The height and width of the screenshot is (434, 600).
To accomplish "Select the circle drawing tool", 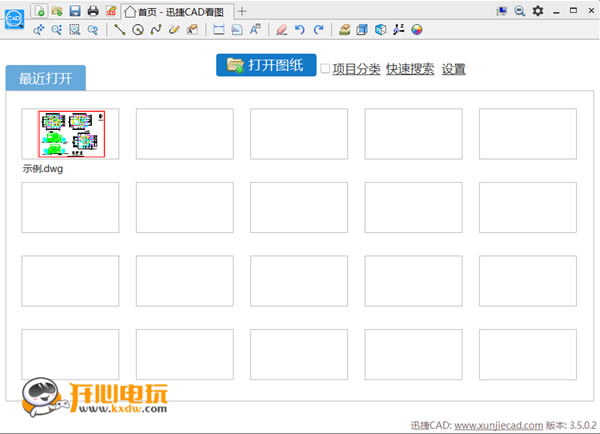I will pyautogui.click(x=138, y=29).
